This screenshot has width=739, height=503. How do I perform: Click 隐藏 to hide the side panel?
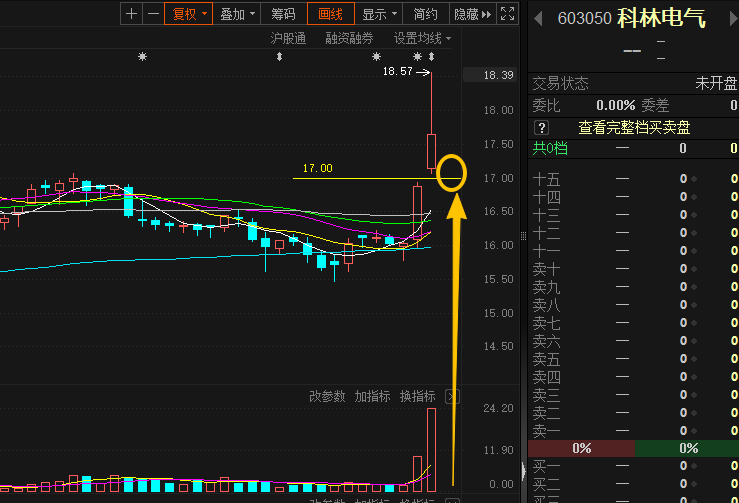coord(472,14)
